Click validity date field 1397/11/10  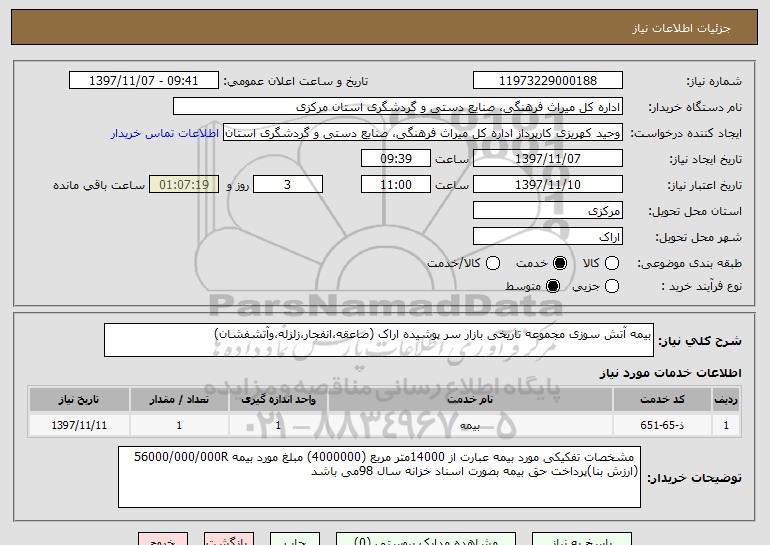coord(548,185)
